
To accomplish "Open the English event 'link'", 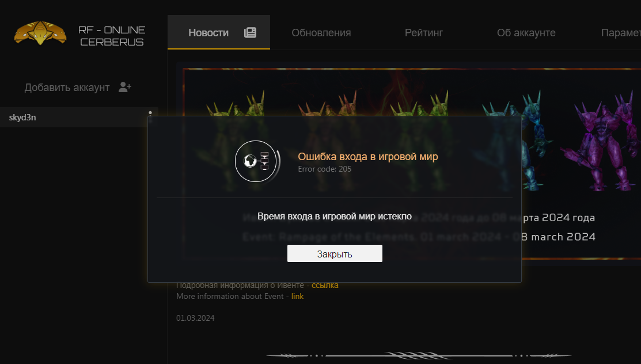I will [x=297, y=296].
